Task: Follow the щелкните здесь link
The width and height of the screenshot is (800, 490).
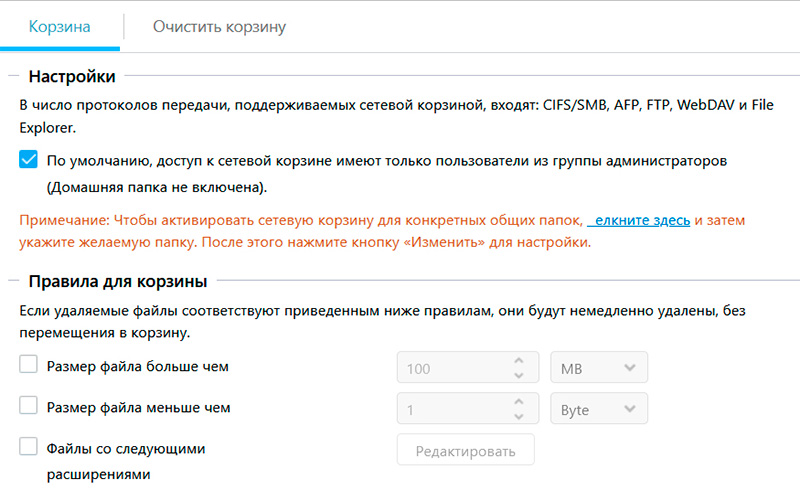Action: pos(639,219)
